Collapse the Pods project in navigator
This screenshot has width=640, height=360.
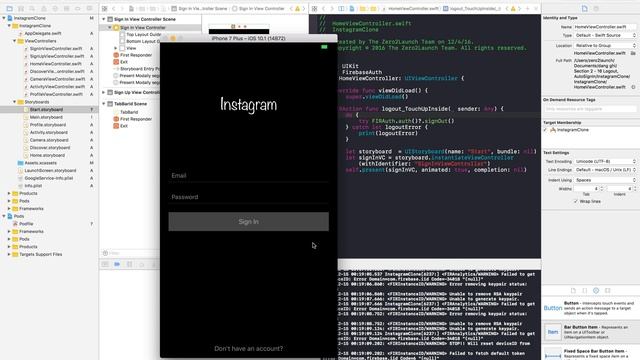point(4,216)
